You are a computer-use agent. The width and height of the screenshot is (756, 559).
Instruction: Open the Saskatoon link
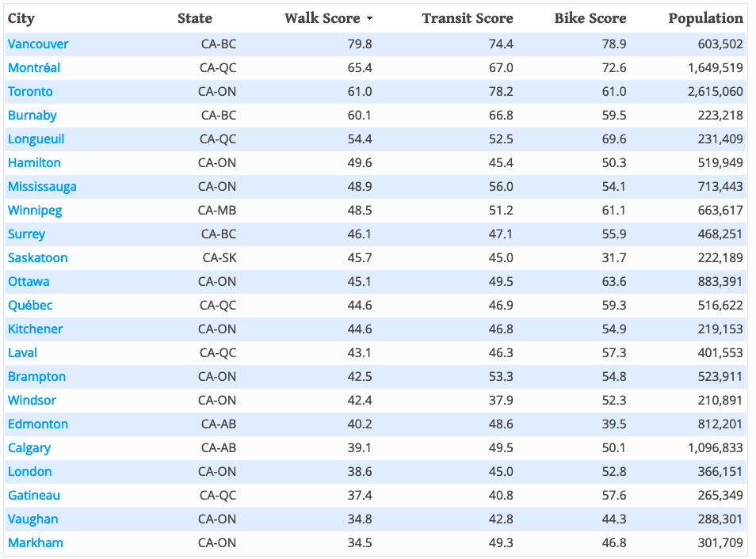coord(38,258)
